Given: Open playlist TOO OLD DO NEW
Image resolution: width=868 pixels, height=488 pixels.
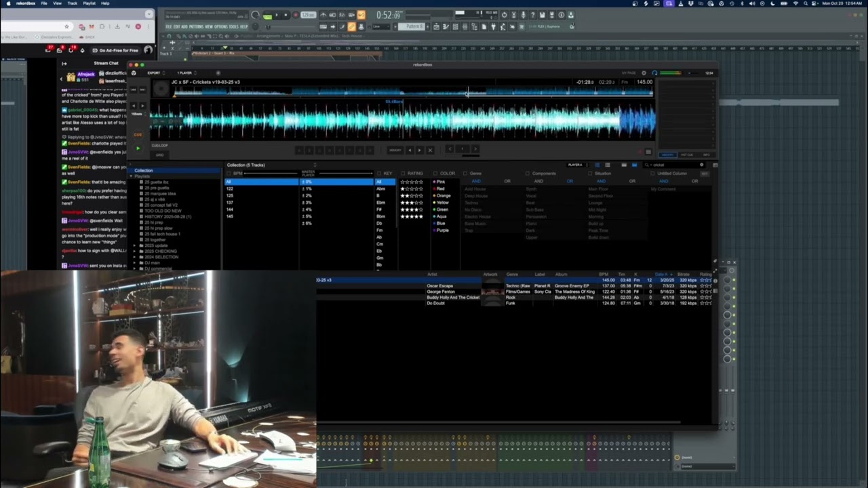Looking at the screenshot, I should point(162,211).
